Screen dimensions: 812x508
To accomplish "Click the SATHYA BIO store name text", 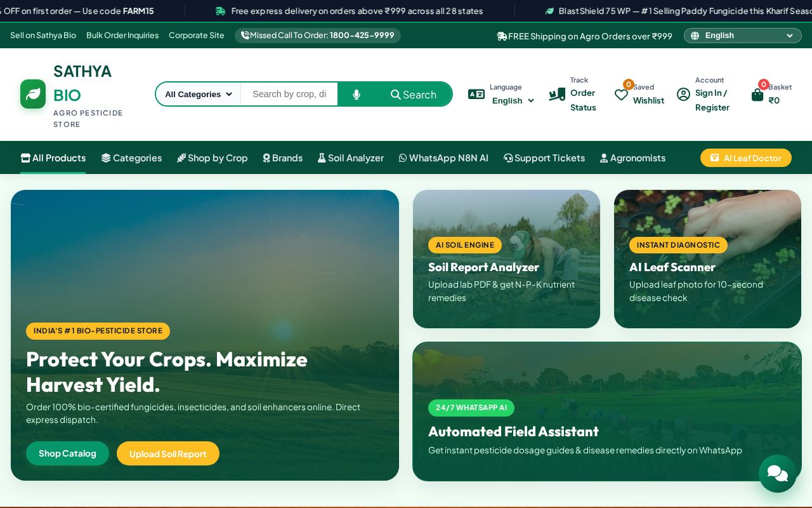I will (82, 83).
